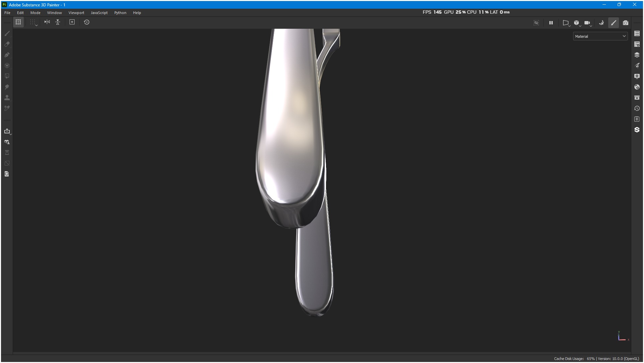The height and width of the screenshot is (363, 644).
Task: Open the Shader settings sphere icon
Action: [x=637, y=87]
